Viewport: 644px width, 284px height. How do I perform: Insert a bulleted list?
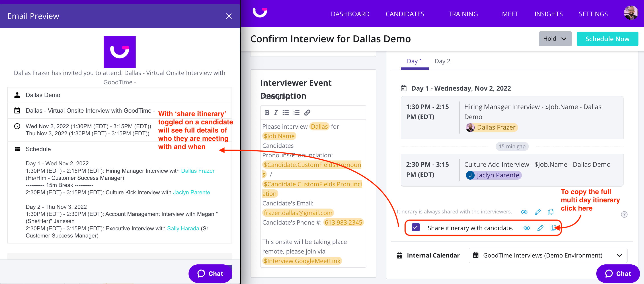285,113
